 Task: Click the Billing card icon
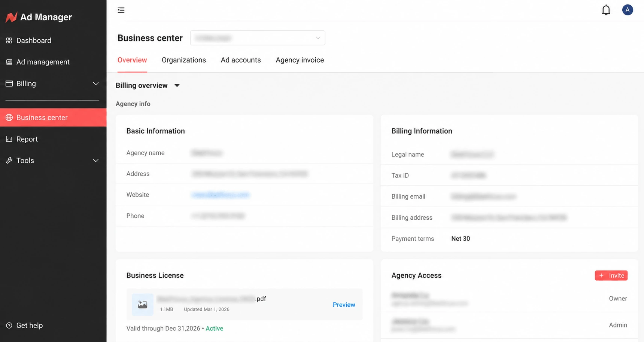point(9,83)
